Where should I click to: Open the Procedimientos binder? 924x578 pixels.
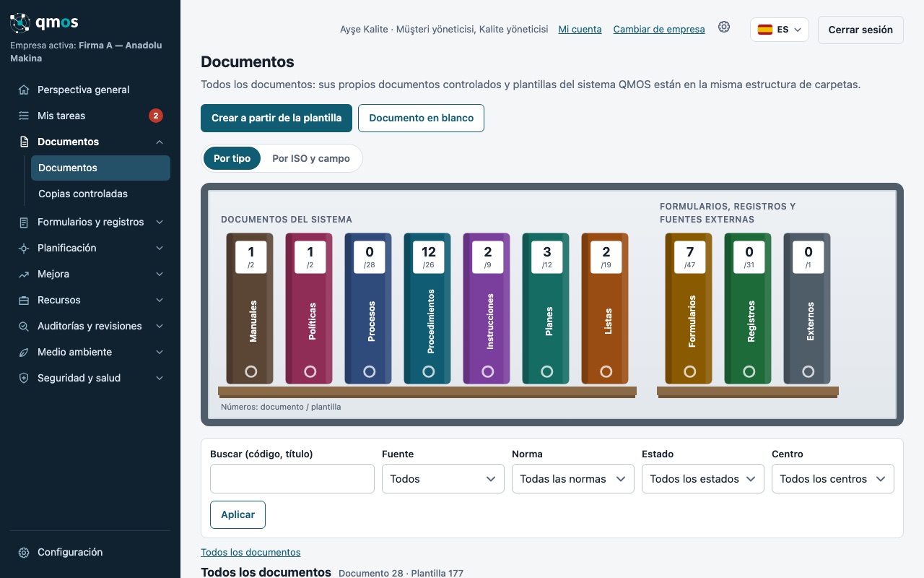click(x=428, y=309)
